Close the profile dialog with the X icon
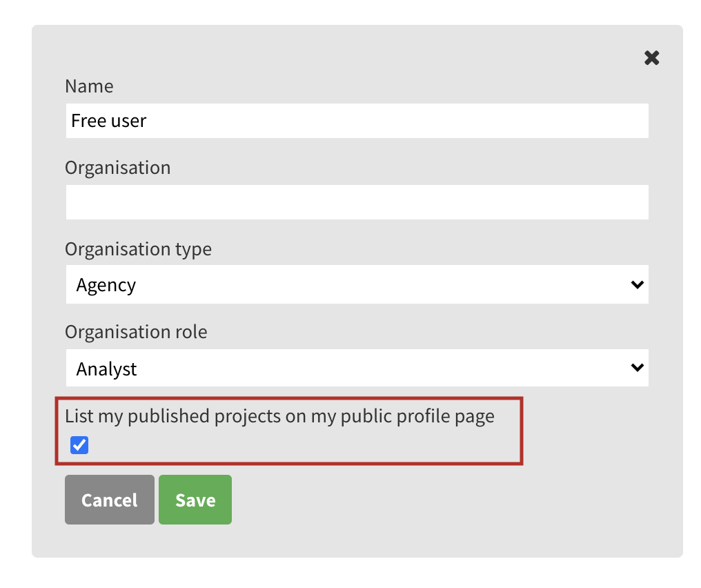This screenshot has width=701, height=588. click(x=651, y=58)
